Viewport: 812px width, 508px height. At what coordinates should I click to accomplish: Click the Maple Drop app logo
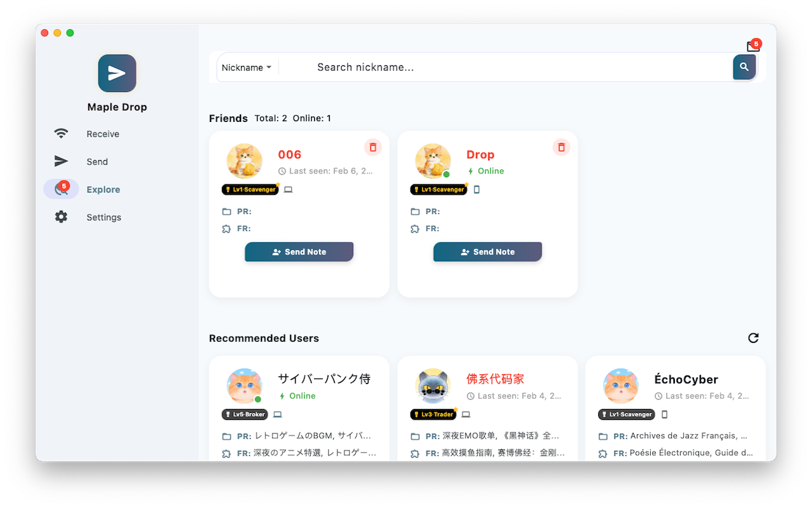(117, 73)
